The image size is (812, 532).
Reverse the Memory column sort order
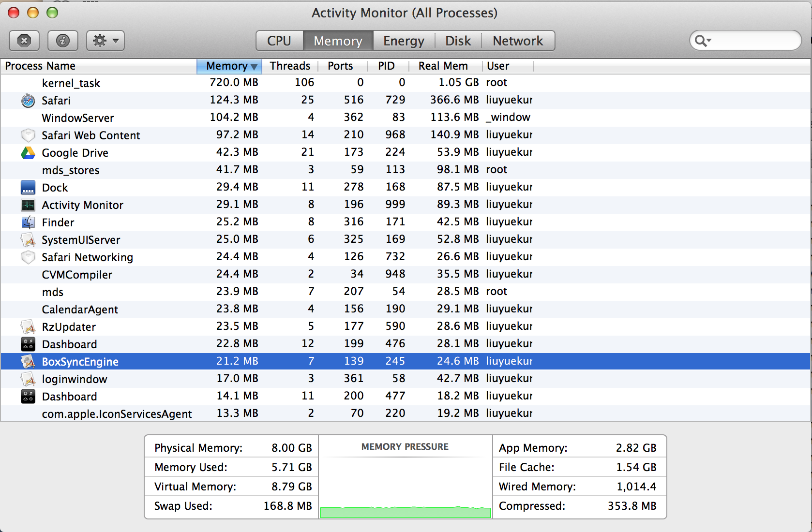click(x=229, y=66)
